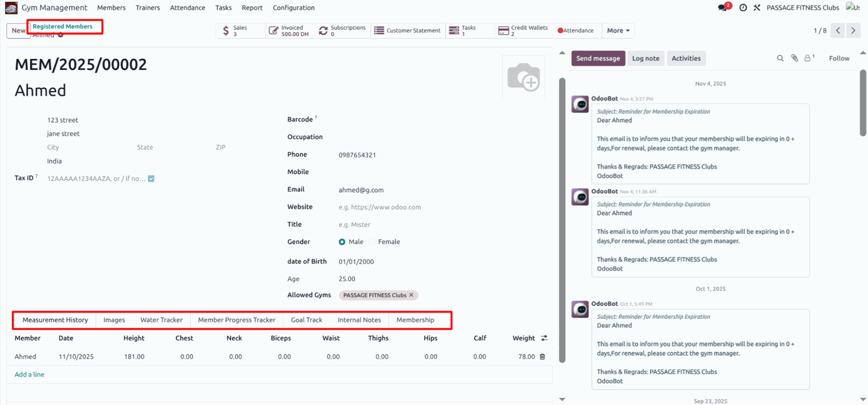This screenshot has width=868, height=405.
Task: Show followers list icon
Action: click(x=808, y=58)
